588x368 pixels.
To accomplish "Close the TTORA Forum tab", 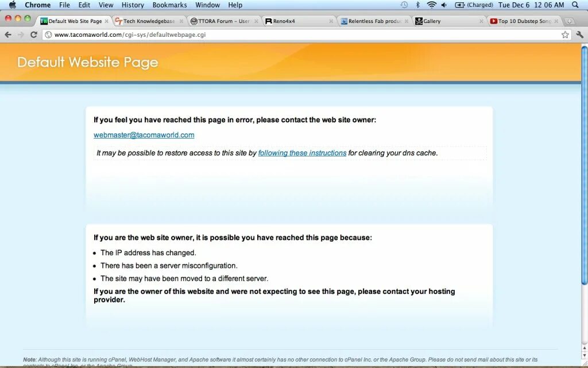I will [257, 21].
